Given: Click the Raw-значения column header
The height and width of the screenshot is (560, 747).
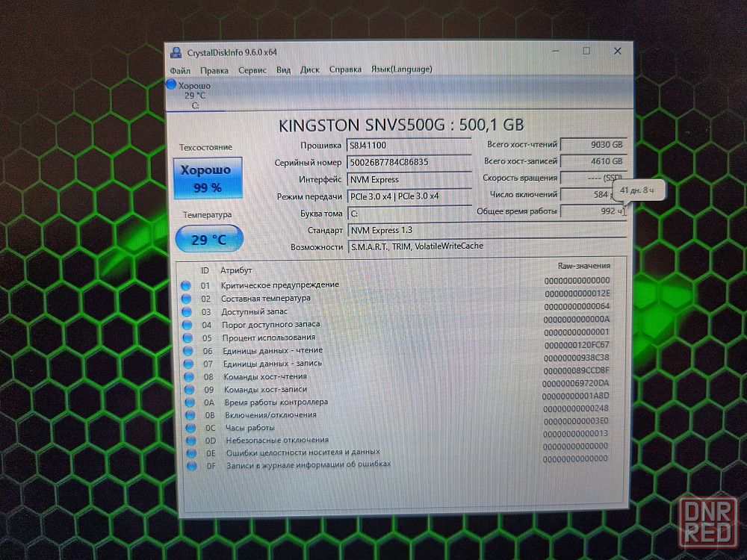Looking at the screenshot, I should [584, 266].
